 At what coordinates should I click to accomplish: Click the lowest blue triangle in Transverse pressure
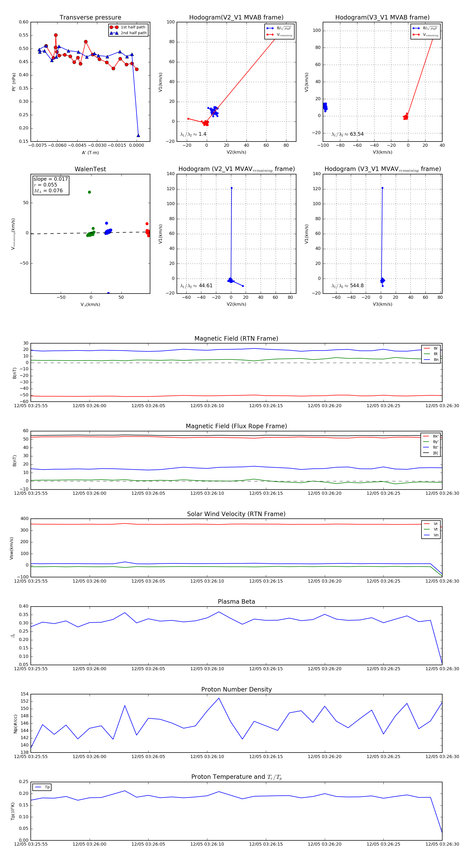tap(138, 135)
